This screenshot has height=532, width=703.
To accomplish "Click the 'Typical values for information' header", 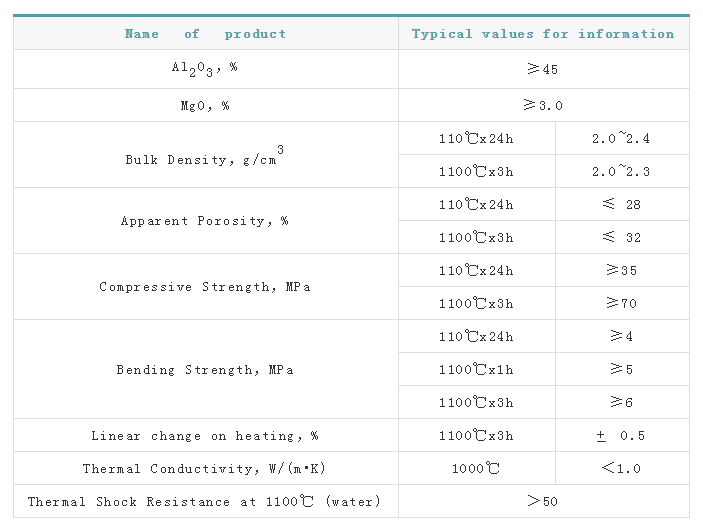I will point(543,34).
